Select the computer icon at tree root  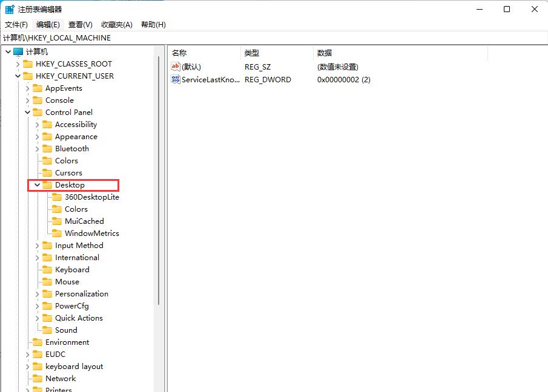[18, 52]
